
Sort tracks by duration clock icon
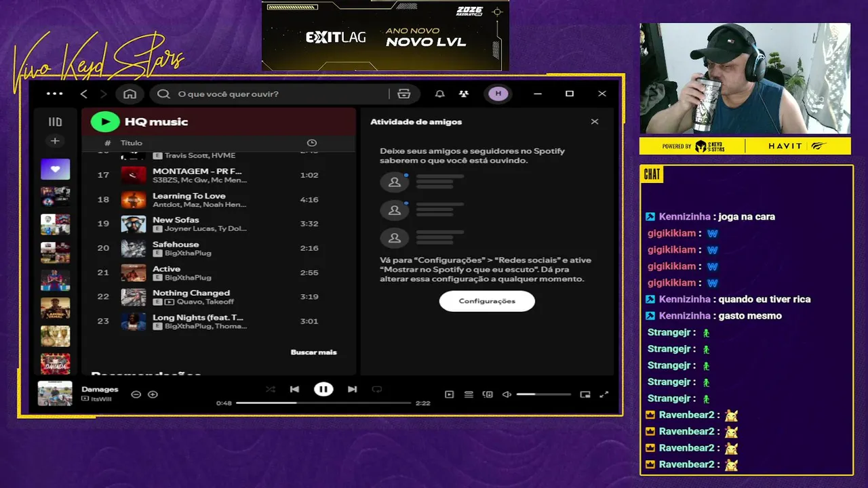tap(312, 143)
